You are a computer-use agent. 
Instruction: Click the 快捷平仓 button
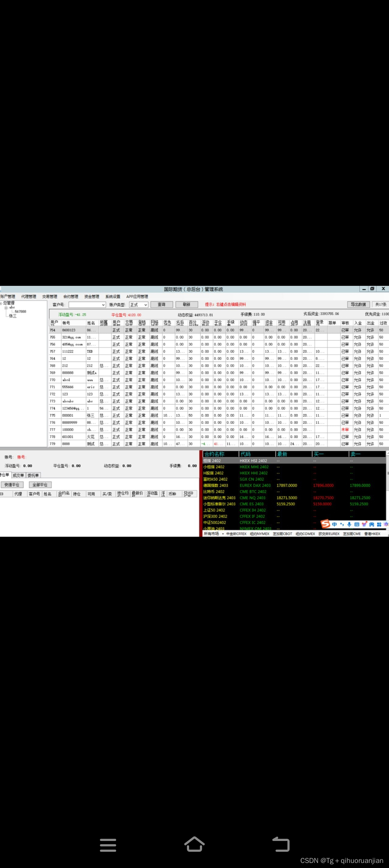pos(12,485)
